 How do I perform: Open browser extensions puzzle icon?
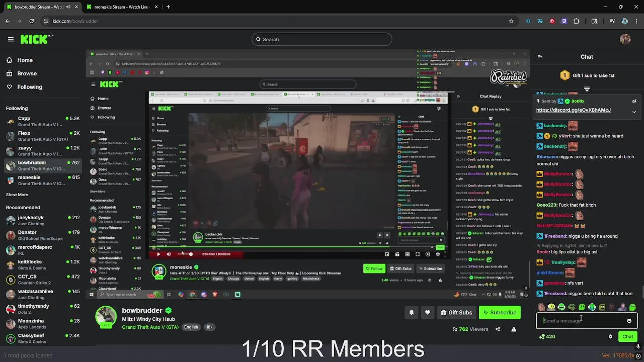(x=576, y=21)
